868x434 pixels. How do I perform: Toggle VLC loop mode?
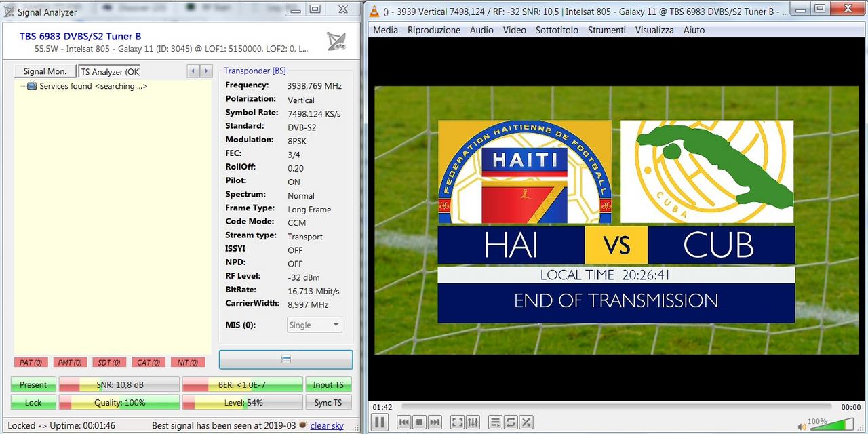(x=511, y=422)
